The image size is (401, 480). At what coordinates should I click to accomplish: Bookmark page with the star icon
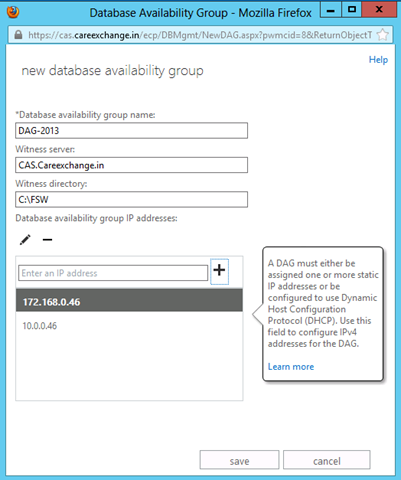click(383, 35)
